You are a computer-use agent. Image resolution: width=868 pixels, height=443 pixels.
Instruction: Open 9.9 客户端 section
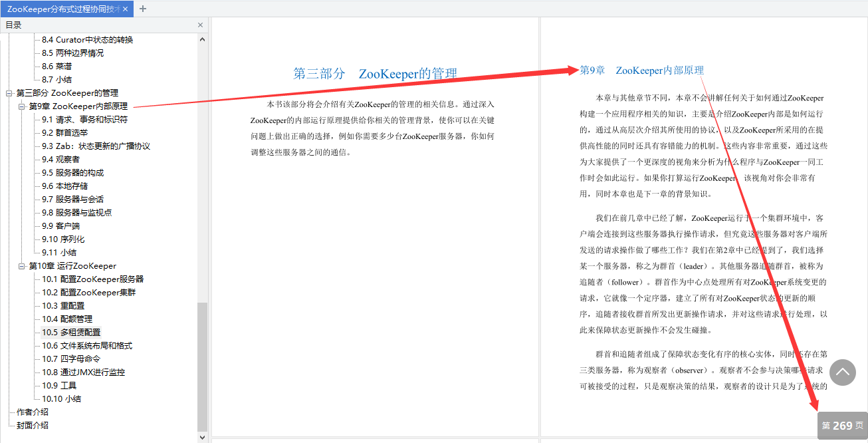click(60, 226)
